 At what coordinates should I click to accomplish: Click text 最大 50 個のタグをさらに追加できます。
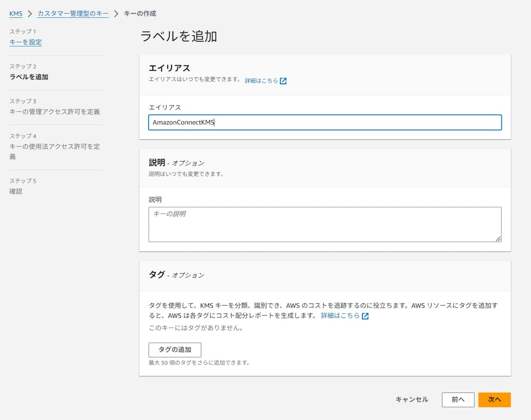pos(199,363)
